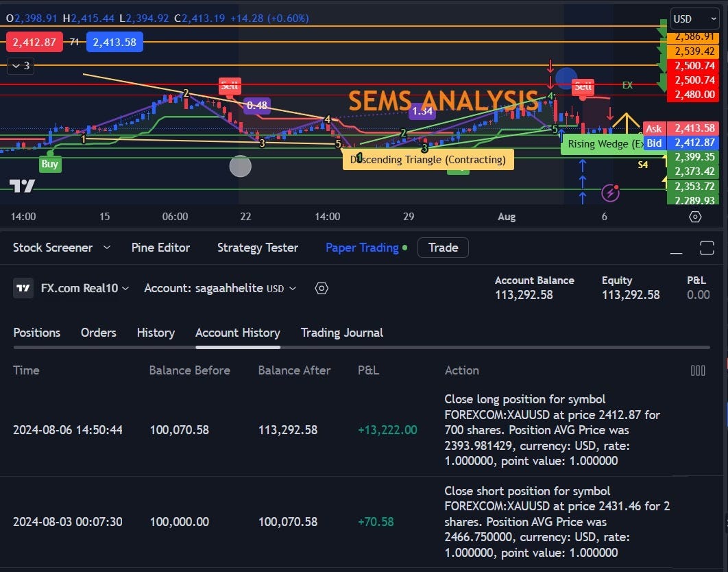
Task: Open column settings icon in Account History header
Action: coord(698,370)
